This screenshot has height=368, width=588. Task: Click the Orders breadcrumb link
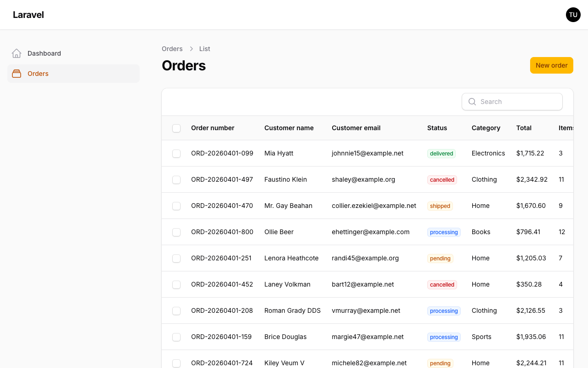coord(172,49)
